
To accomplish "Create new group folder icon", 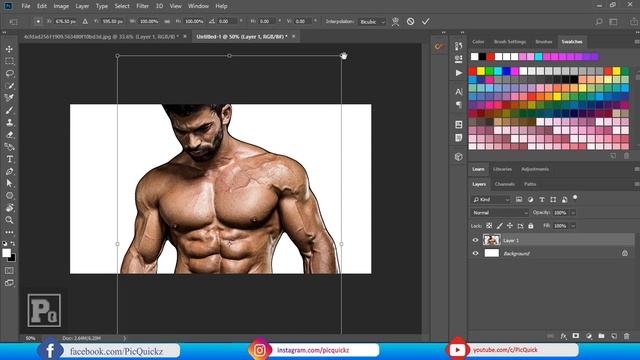I will pos(601,336).
